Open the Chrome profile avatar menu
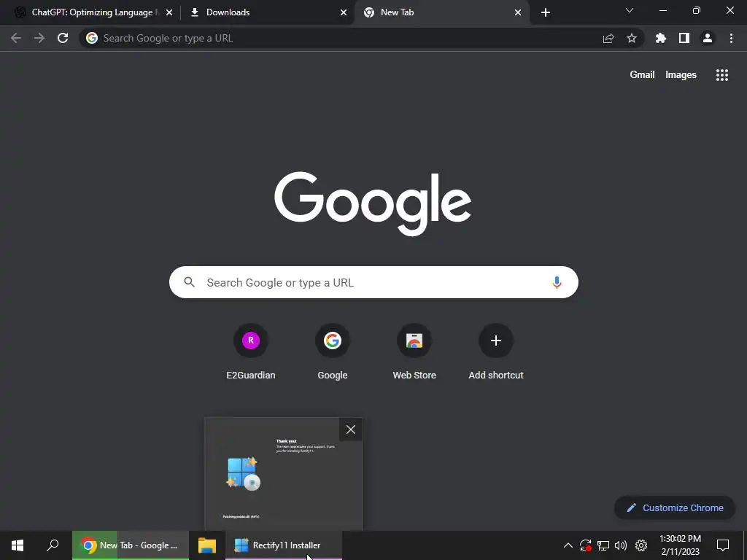 (708, 38)
